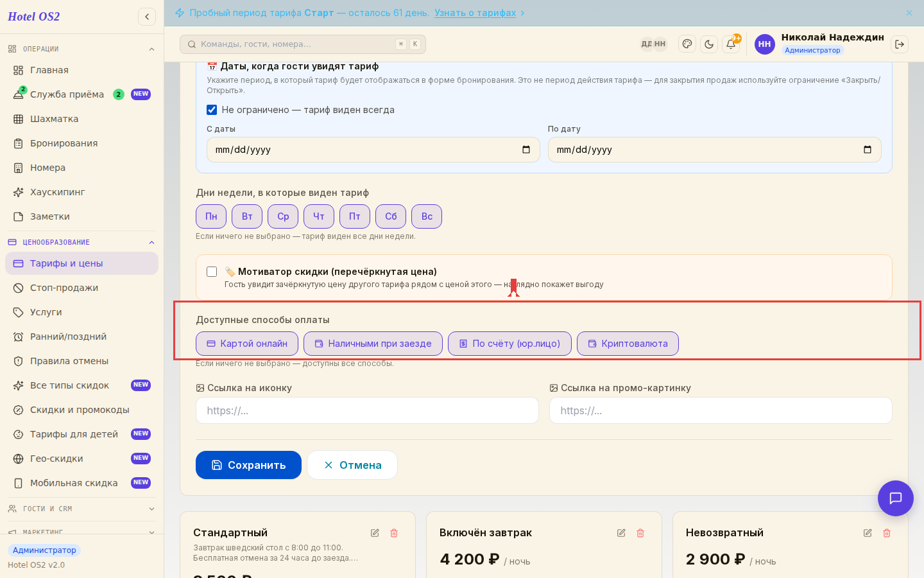Toggle Сб weekday
The width and height of the screenshot is (924, 578).
[x=391, y=216]
